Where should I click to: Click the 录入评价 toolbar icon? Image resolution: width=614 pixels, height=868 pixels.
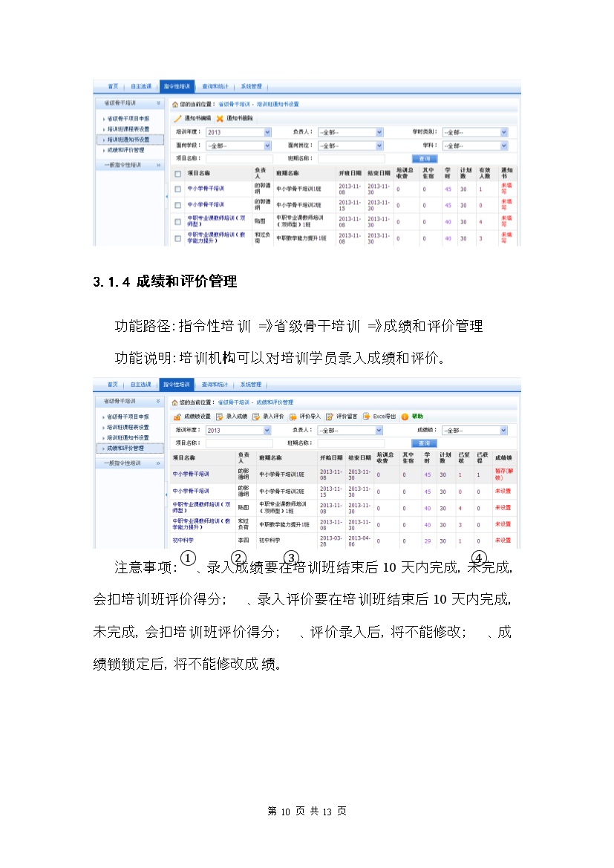(255, 417)
